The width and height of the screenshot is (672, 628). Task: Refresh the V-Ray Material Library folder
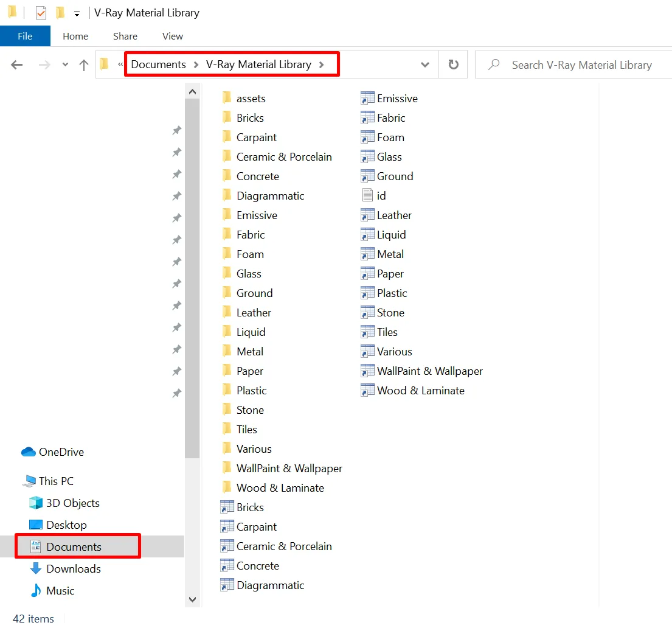[x=453, y=65]
